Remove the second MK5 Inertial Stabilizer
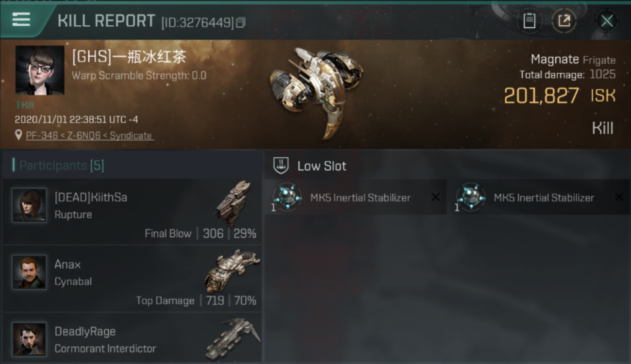 coord(619,197)
